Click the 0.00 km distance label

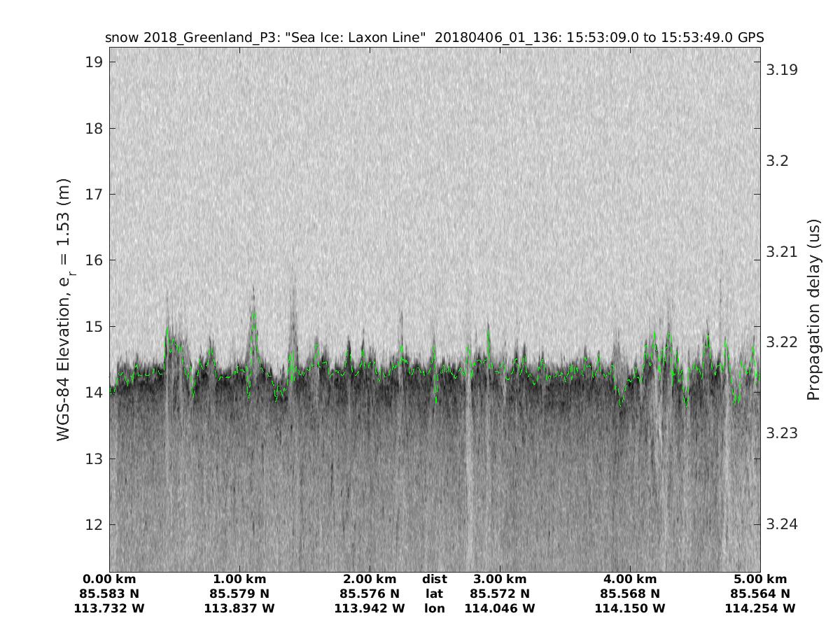point(109,580)
